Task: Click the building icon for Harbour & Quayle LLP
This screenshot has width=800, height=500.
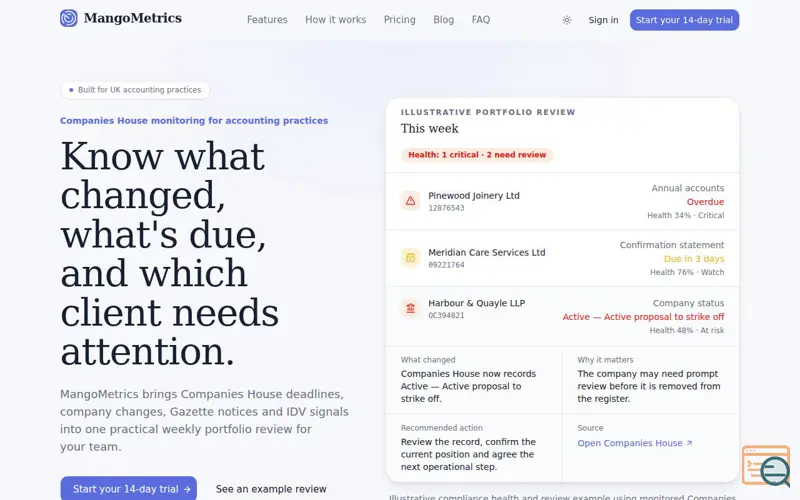Action: (410, 308)
